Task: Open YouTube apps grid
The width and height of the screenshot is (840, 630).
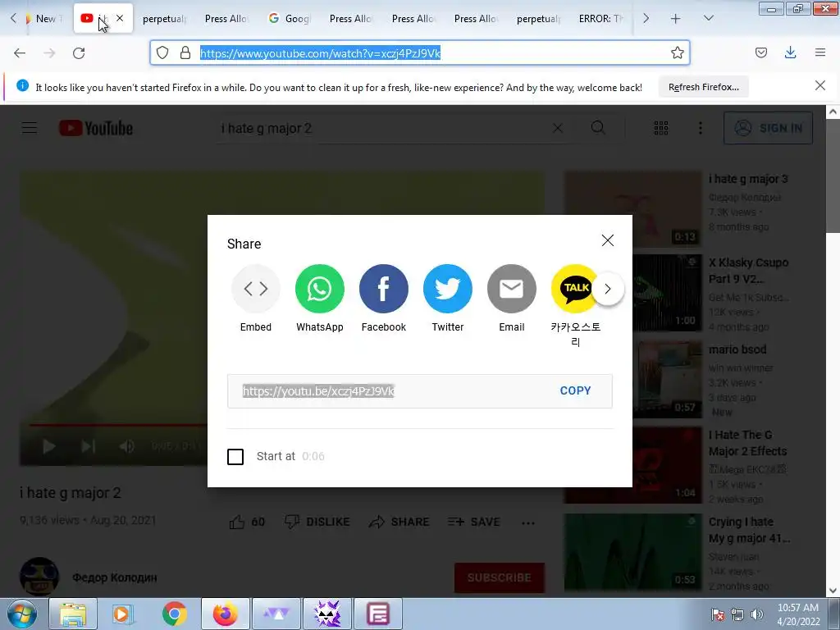Action: 661,128
